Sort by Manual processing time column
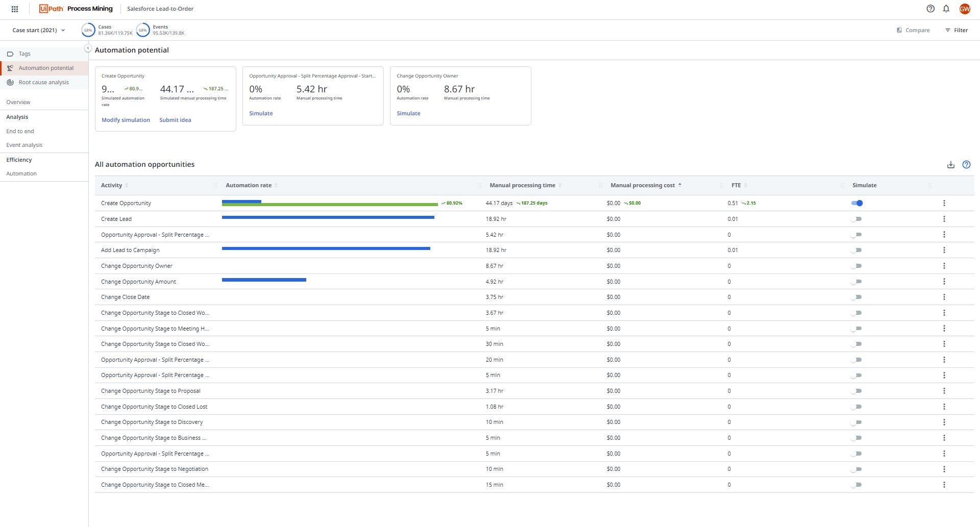The image size is (980, 527). (x=525, y=185)
